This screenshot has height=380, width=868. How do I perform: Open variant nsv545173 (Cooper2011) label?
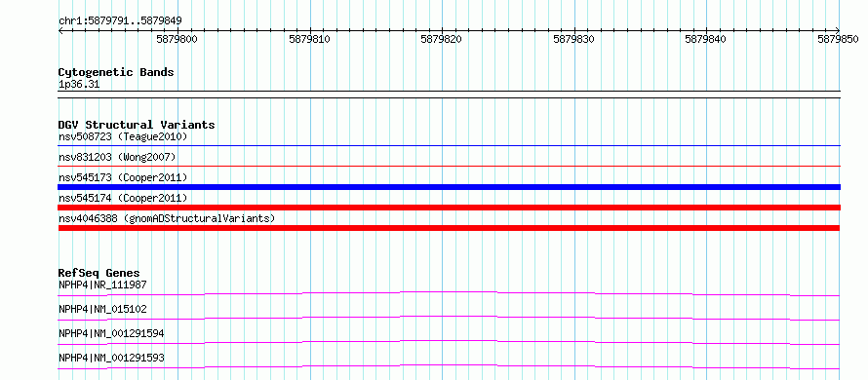tap(123, 177)
